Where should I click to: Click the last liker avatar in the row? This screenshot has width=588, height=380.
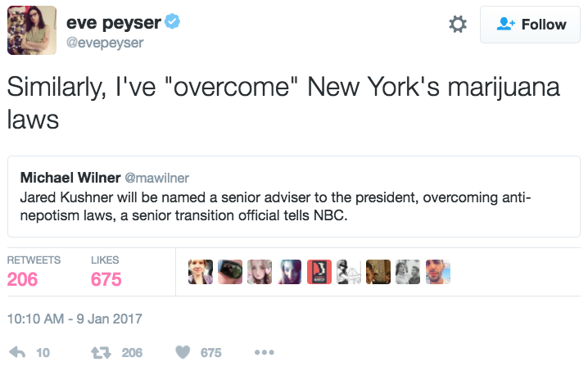[438, 273]
